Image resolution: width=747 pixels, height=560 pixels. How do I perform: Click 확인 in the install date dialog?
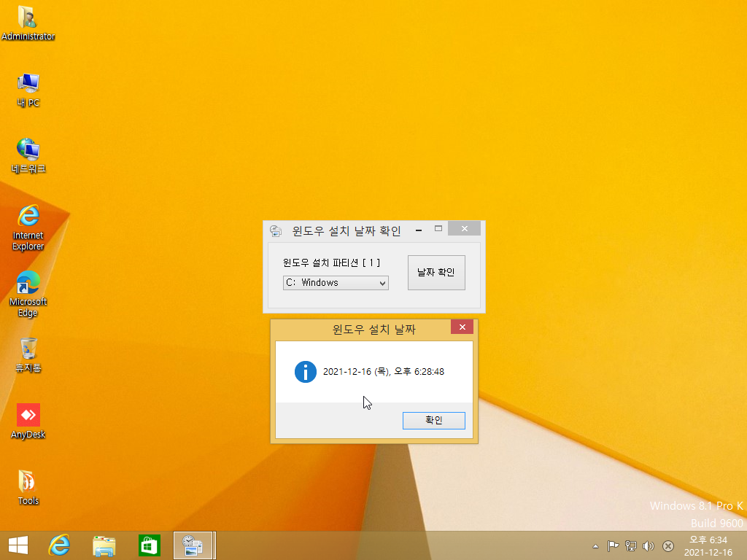433,421
